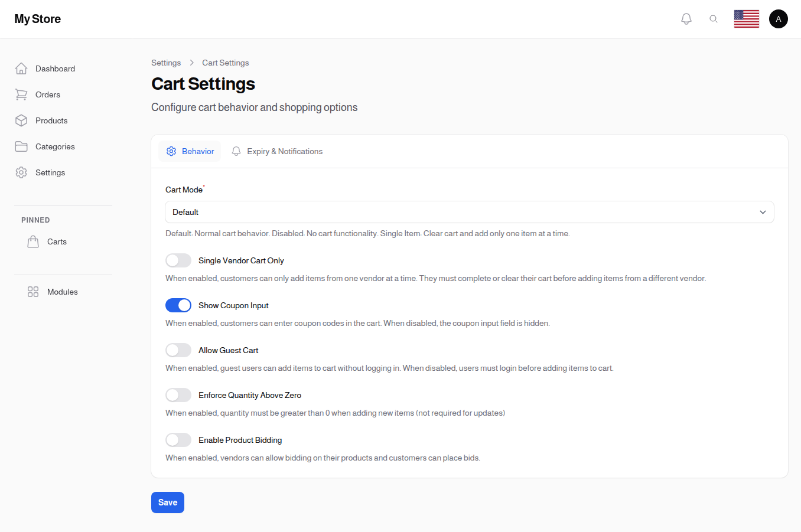Image resolution: width=801 pixels, height=532 pixels.
Task: Turn on Allow Guest Cart
Action: coord(178,350)
